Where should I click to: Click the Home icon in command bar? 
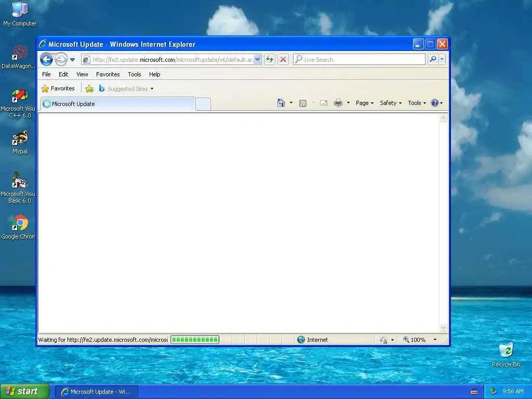[281, 103]
